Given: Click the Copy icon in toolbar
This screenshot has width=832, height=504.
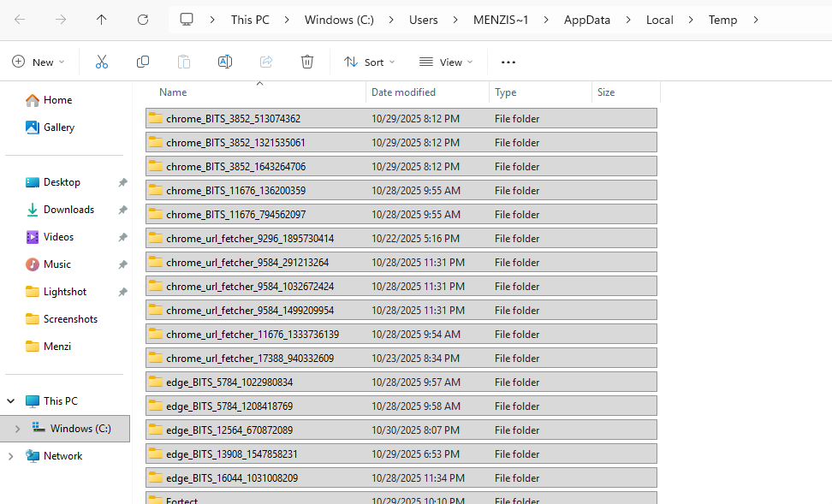Looking at the screenshot, I should click(x=143, y=62).
